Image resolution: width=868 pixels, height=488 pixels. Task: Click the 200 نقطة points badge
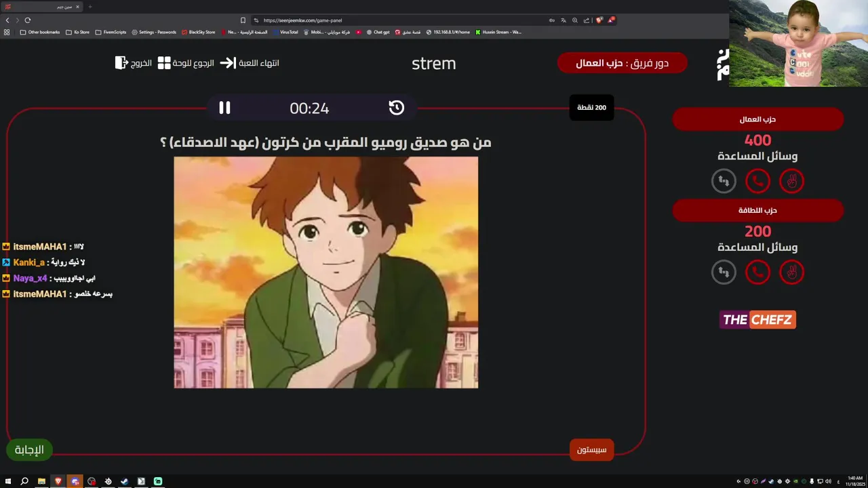pos(591,108)
